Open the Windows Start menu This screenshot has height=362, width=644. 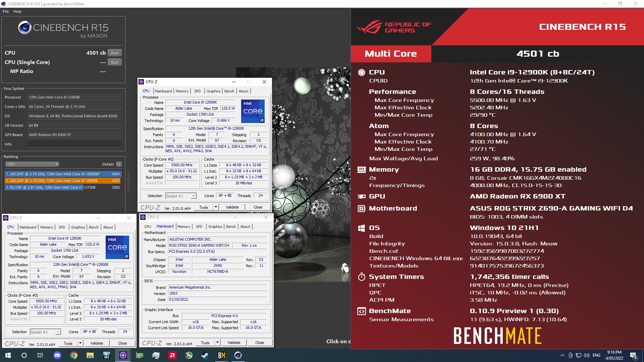[8, 355]
